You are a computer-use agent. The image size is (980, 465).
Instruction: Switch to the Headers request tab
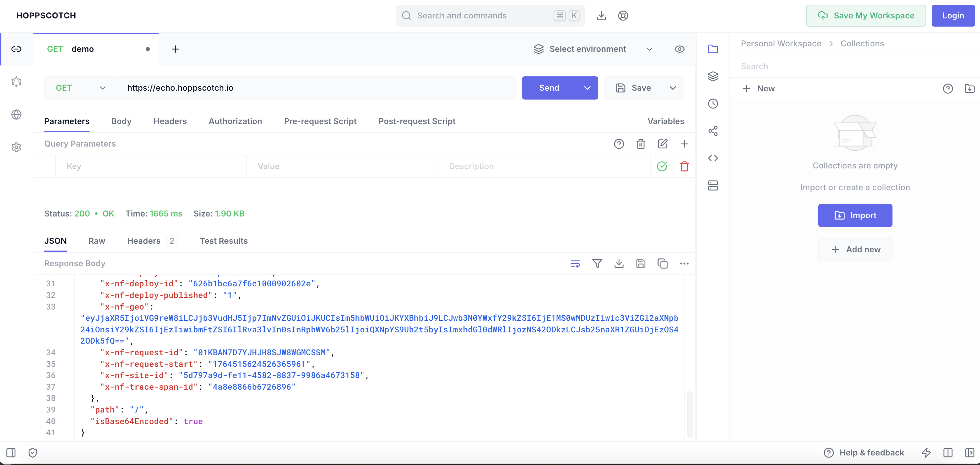coord(170,121)
